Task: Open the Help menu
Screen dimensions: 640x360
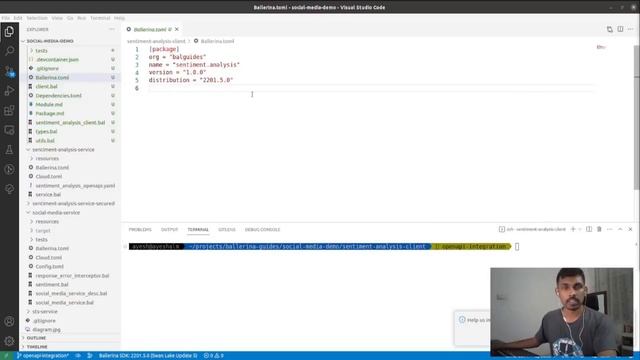Action: pos(119,18)
